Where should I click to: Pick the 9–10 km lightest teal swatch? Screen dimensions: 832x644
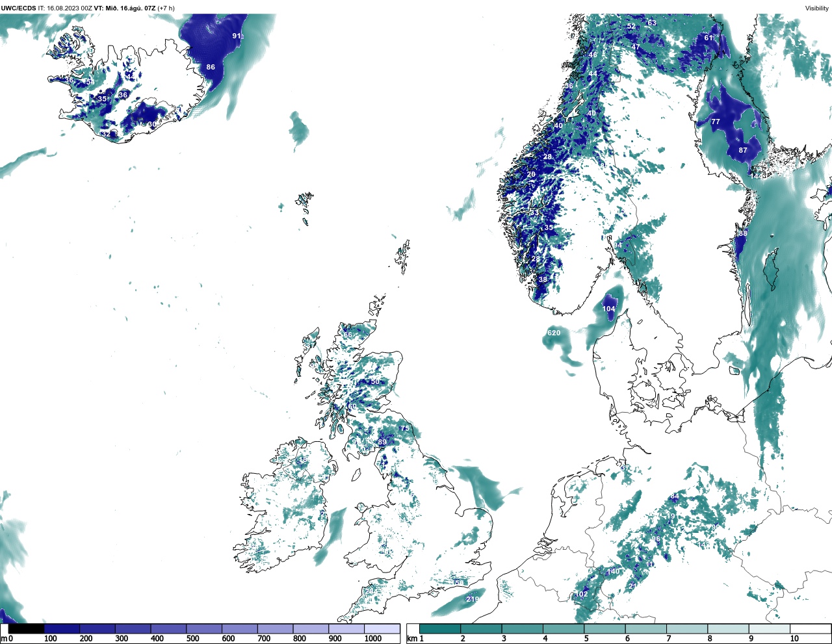tap(770, 628)
